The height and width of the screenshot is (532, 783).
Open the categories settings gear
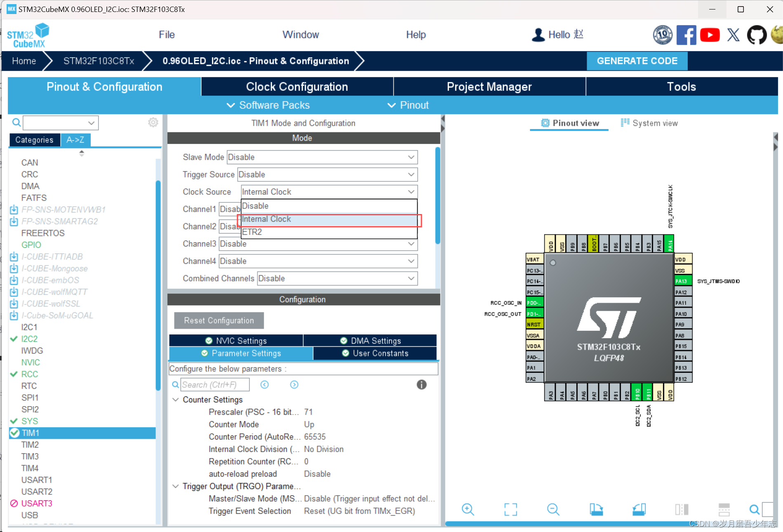click(153, 122)
